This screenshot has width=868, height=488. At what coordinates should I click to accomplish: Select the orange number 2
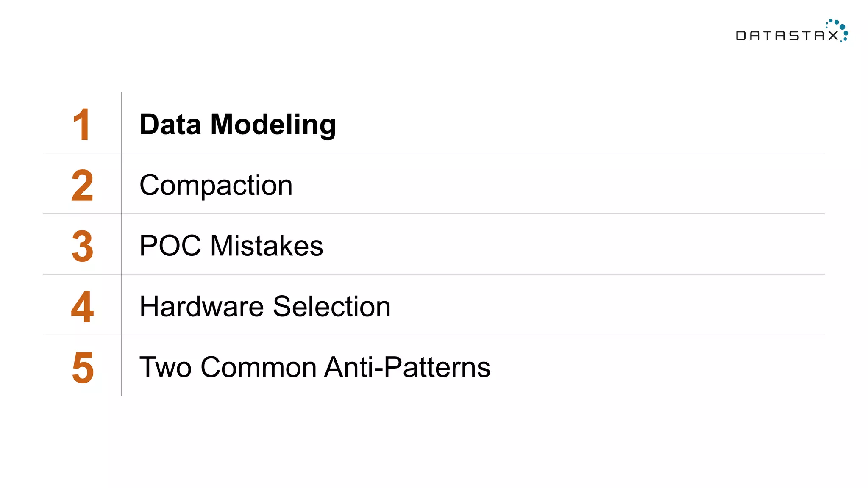[x=82, y=185]
